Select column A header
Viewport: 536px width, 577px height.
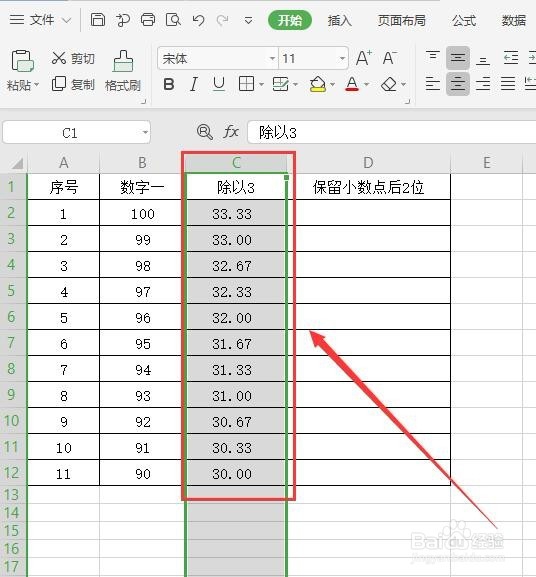pyautogui.click(x=64, y=163)
